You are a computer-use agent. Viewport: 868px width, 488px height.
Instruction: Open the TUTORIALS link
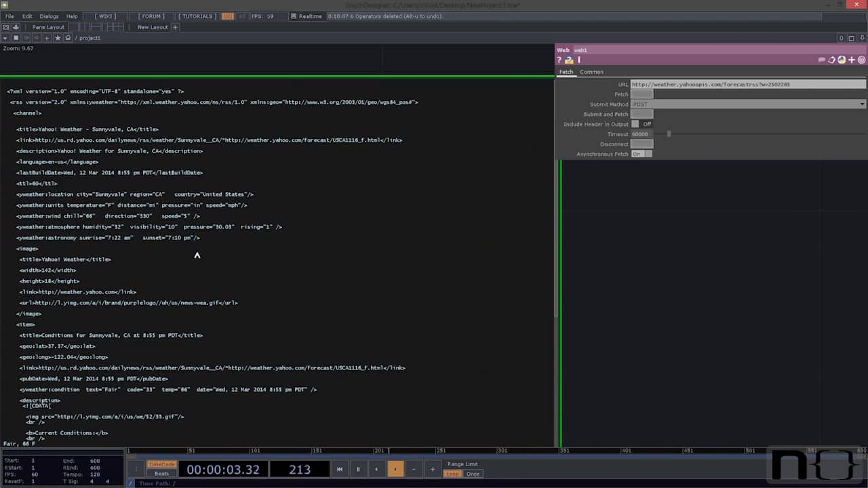tap(196, 16)
